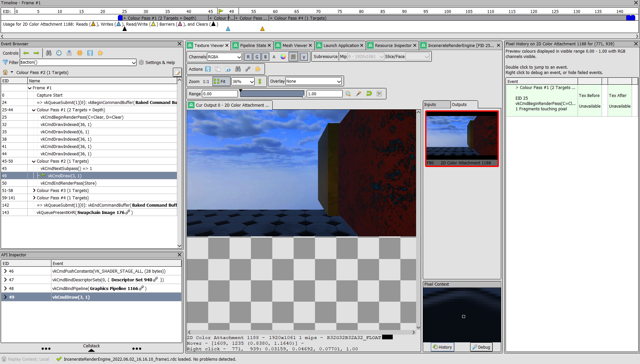The image size is (640, 364).
Task: Toggle the Green channel button
Action: pyautogui.click(x=257, y=57)
